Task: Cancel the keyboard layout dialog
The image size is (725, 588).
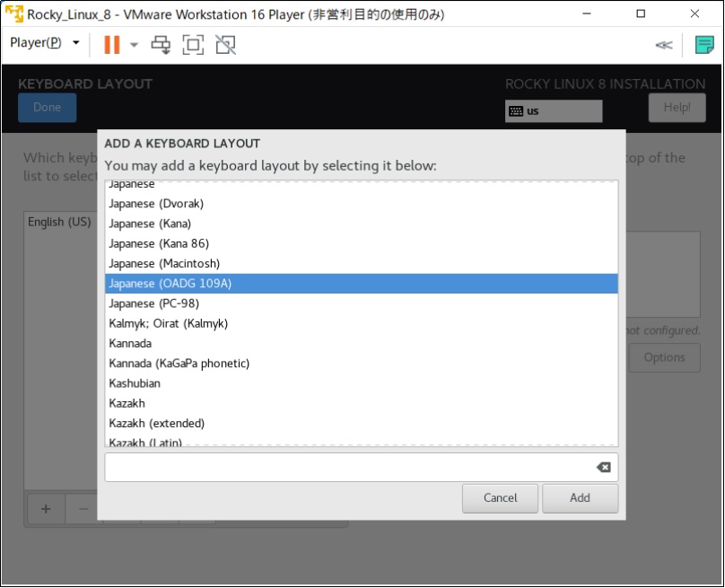Action: click(500, 498)
